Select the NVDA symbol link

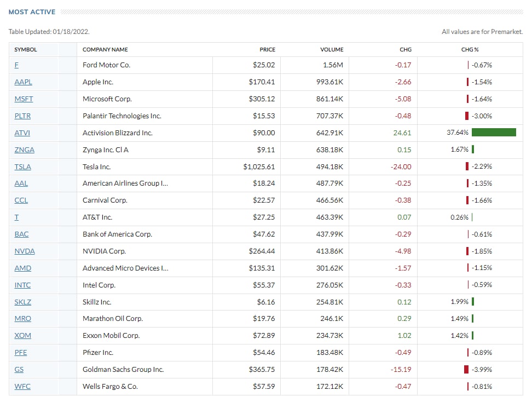point(24,251)
